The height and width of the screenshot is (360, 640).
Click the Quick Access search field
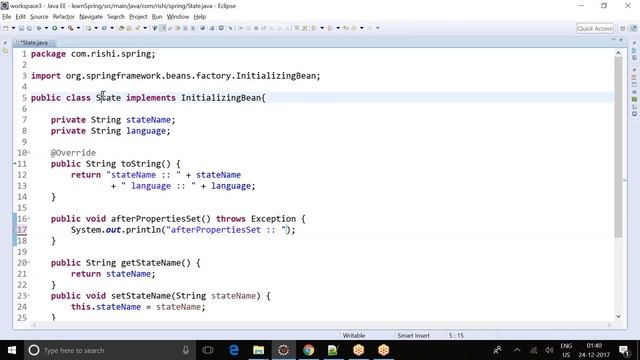coord(595,29)
